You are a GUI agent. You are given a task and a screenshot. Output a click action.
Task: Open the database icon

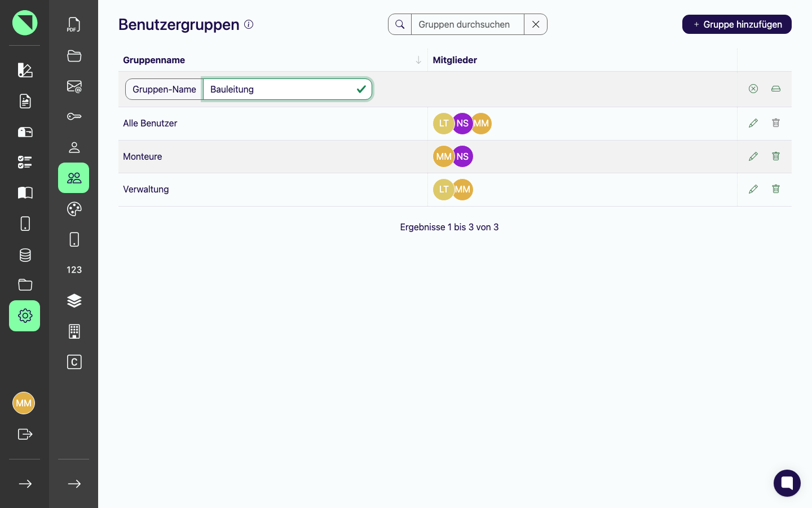(x=25, y=255)
